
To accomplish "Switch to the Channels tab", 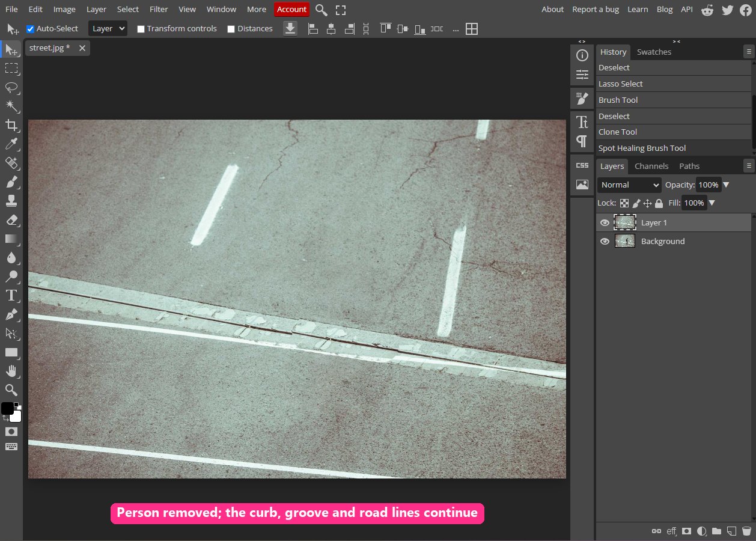I will pos(651,166).
